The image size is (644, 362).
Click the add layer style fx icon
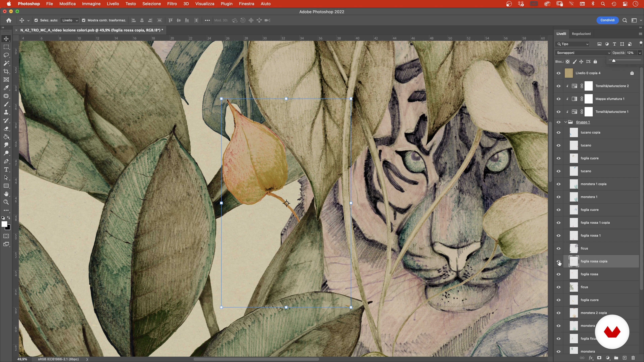click(x=591, y=358)
